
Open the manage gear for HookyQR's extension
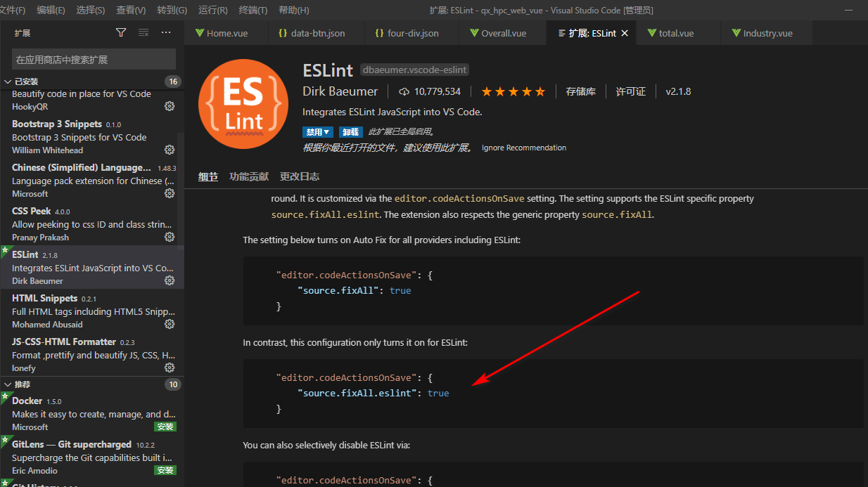pyautogui.click(x=170, y=106)
